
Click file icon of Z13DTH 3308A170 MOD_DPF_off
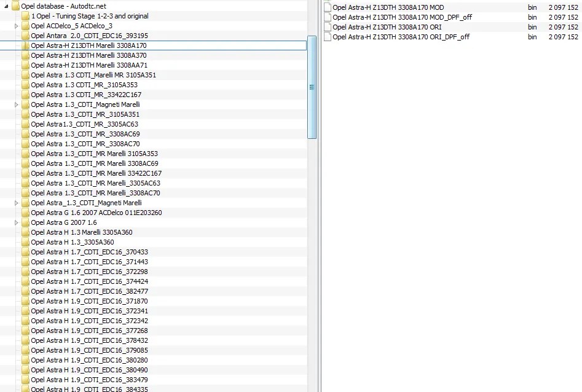coord(328,17)
